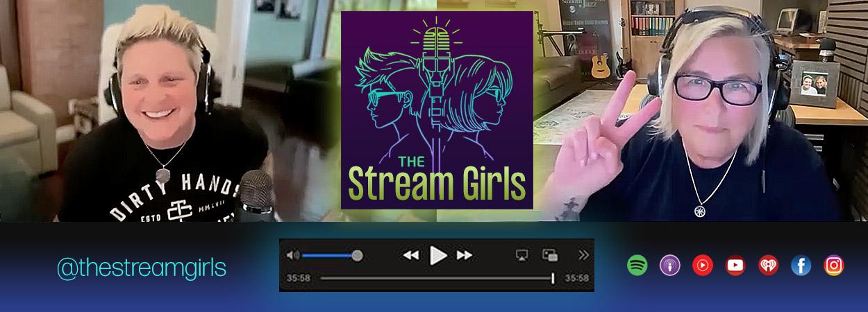Open the Spotify icon link
This screenshot has width=868, height=312.
[637, 265]
